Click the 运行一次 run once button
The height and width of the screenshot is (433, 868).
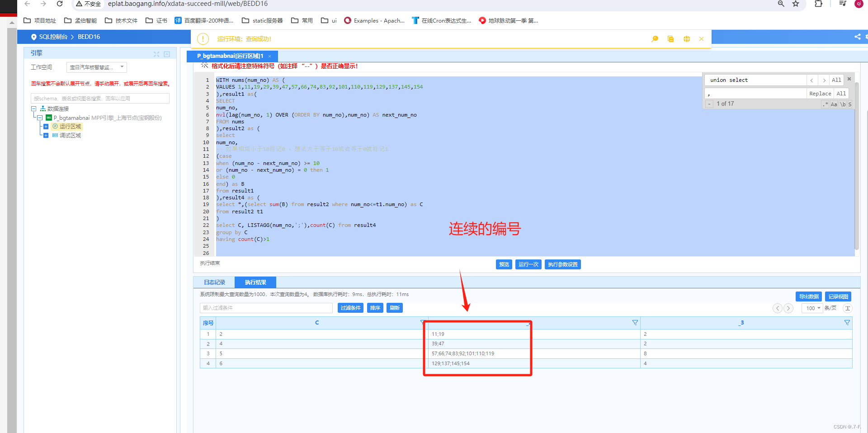[x=528, y=264]
